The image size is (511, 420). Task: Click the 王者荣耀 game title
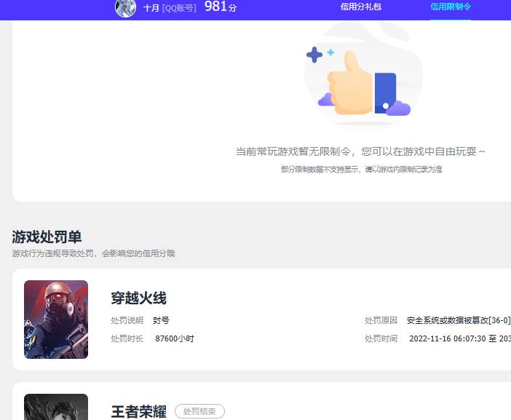coord(139,411)
